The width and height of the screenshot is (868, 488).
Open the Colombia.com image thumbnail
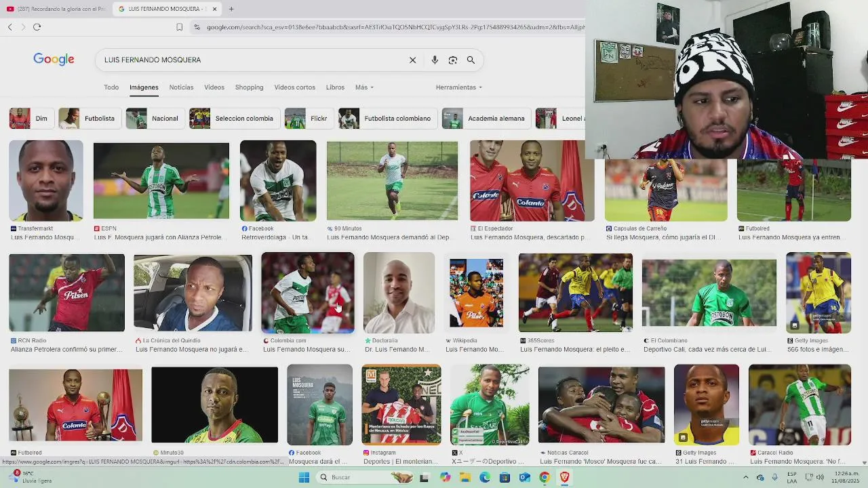coord(308,293)
